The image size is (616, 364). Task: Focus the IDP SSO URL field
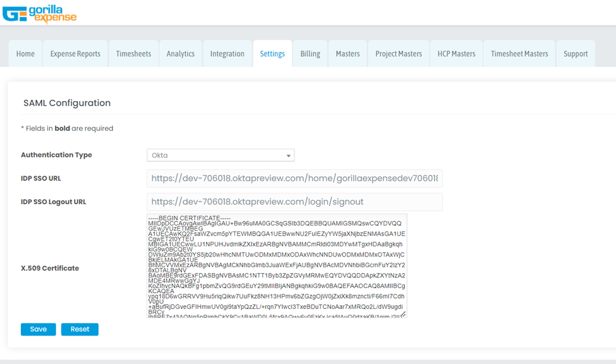click(294, 178)
